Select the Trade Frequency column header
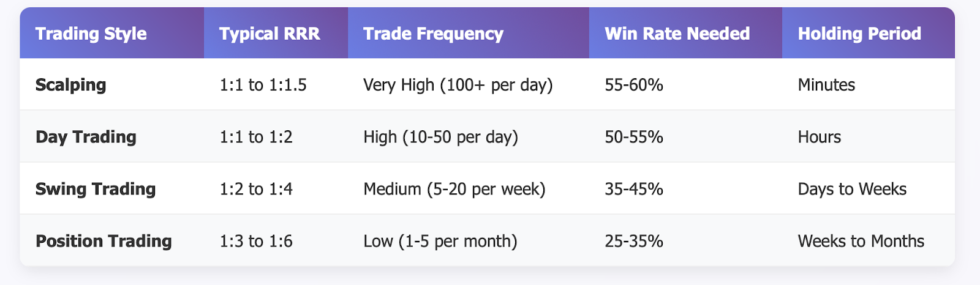Viewport: 980px width, 285px height. click(433, 34)
